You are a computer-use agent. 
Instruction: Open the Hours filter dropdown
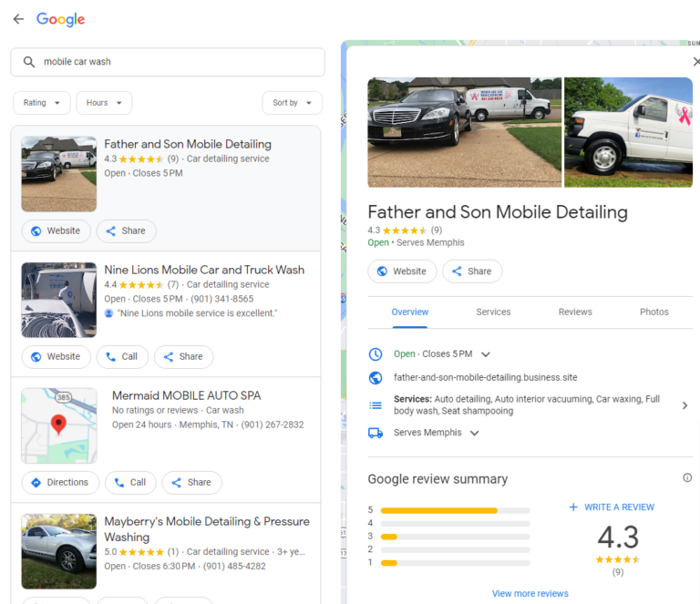pyautogui.click(x=104, y=103)
